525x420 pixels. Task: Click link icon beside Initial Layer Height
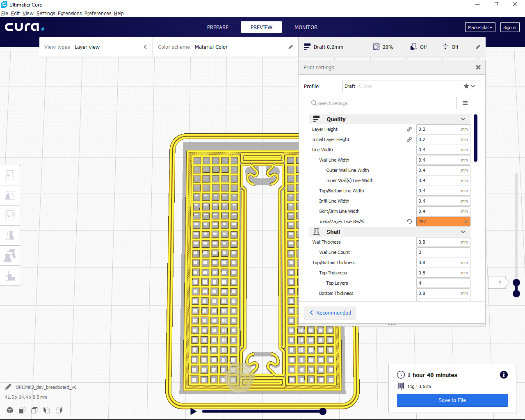point(409,139)
